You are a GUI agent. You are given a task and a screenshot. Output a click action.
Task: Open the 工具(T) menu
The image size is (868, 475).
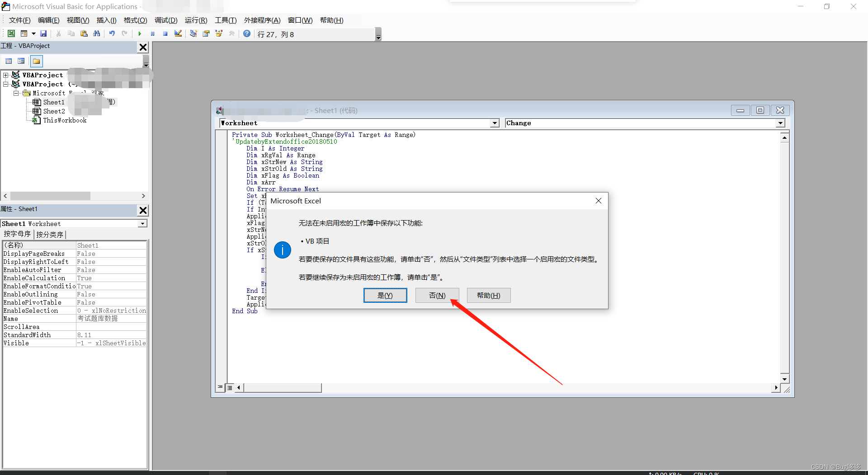point(226,20)
